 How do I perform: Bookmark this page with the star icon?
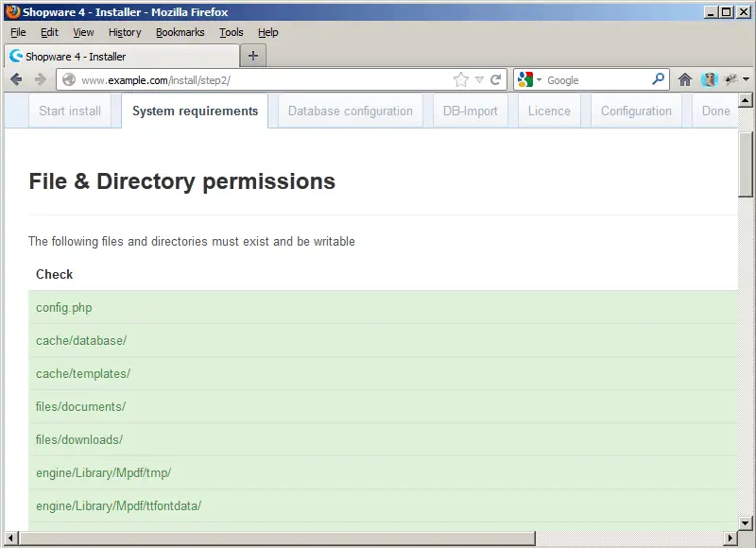tap(461, 79)
